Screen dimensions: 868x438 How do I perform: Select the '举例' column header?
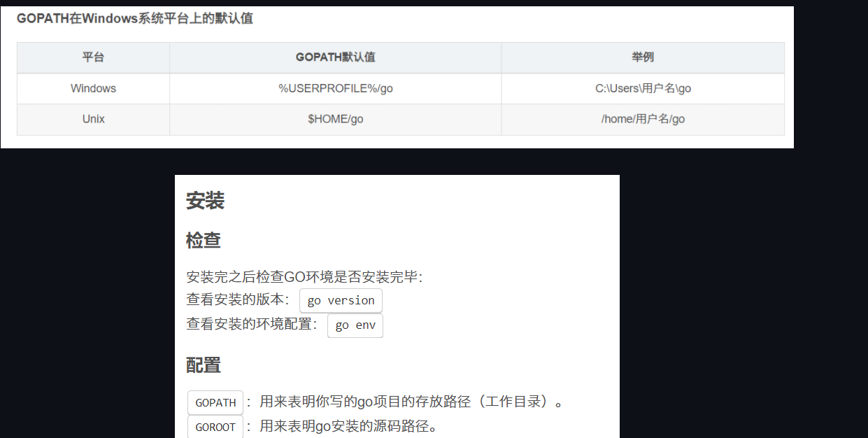tap(643, 57)
